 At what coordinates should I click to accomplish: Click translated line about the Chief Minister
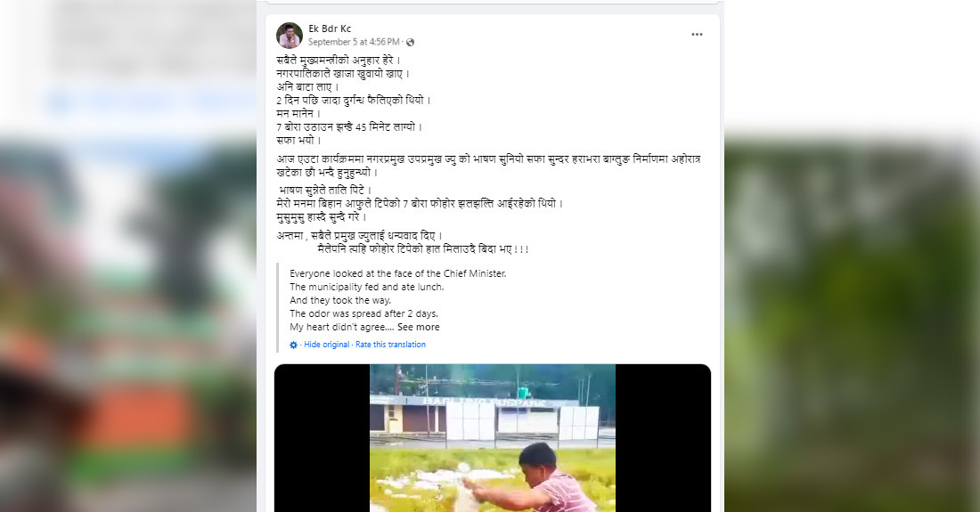(x=397, y=273)
